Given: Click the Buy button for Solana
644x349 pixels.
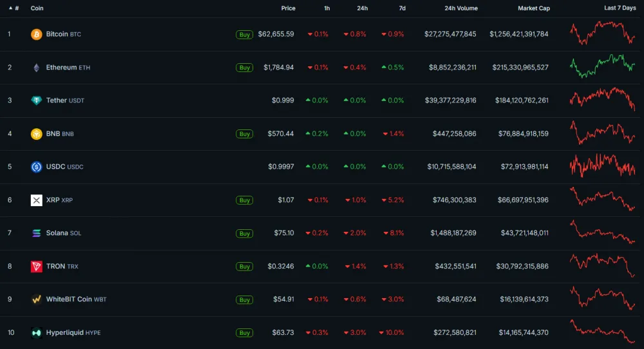Looking at the screenshot, I should click(x=244, y=234).
